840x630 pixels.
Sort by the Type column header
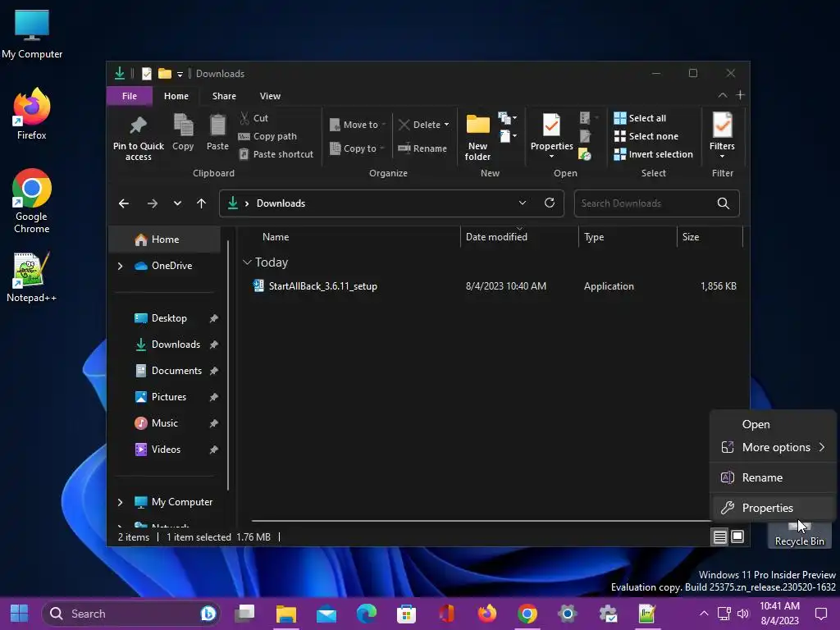(x=628, y=237)
